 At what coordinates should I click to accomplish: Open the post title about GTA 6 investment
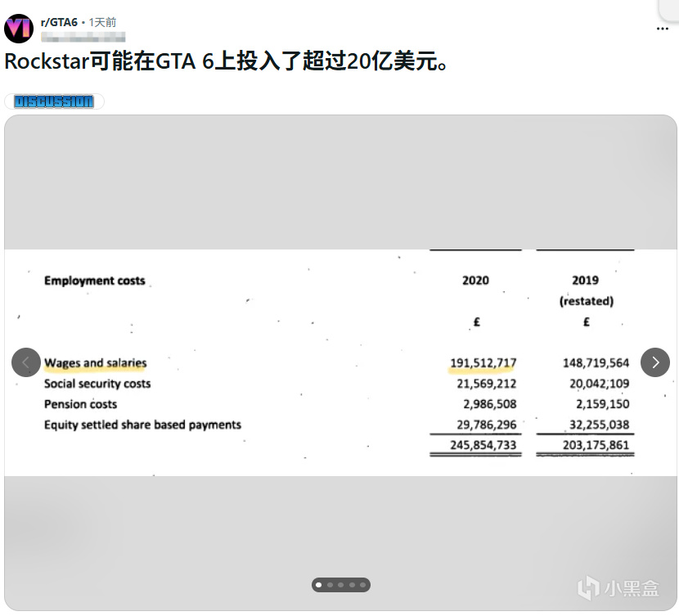pos(226,61)
